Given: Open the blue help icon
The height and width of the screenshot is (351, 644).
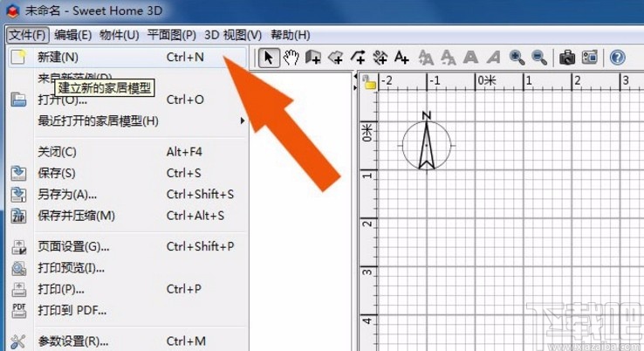Looking at the screenshot, I should coord(617,58).
